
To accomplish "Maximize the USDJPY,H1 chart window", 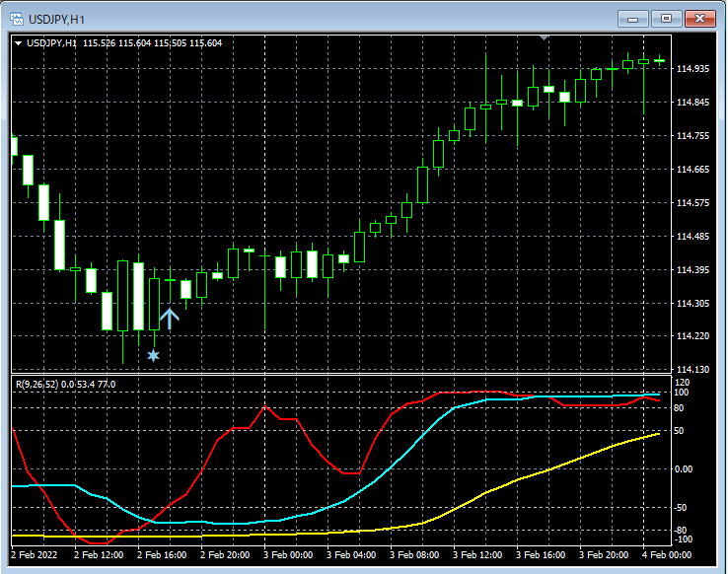I will 667,18.
